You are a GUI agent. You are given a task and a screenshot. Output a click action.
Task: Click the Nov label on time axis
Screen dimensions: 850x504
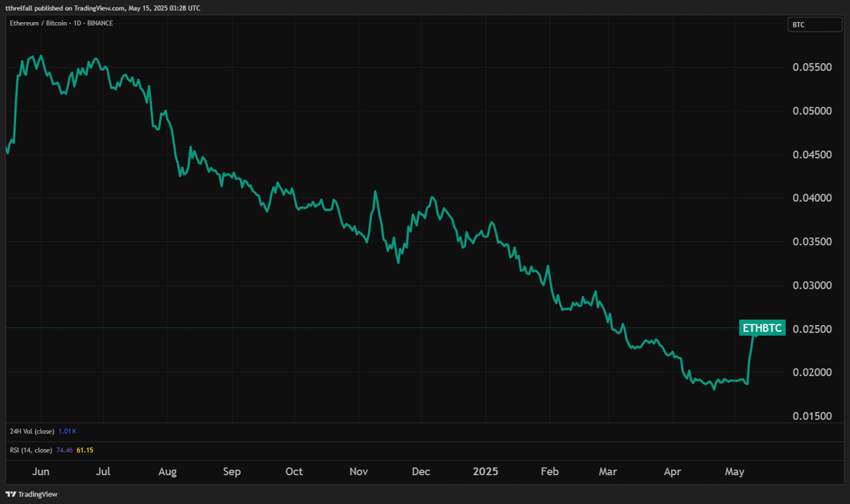[359, 472]
